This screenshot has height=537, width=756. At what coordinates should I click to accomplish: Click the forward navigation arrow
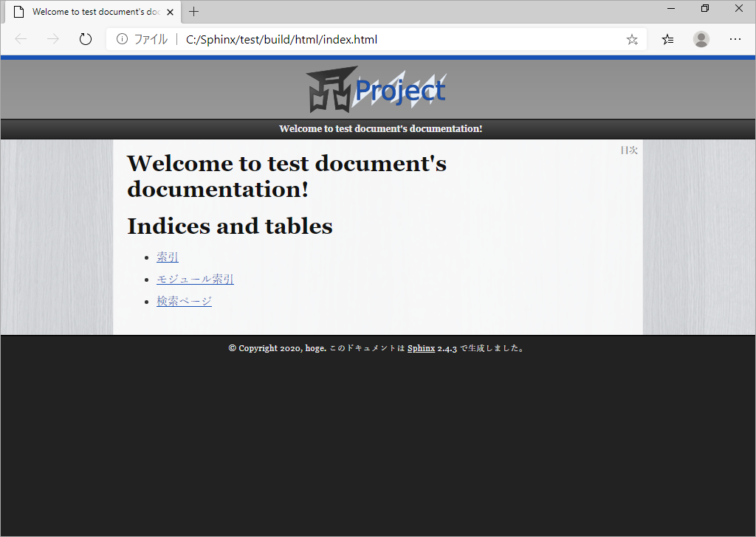[53, 39]
